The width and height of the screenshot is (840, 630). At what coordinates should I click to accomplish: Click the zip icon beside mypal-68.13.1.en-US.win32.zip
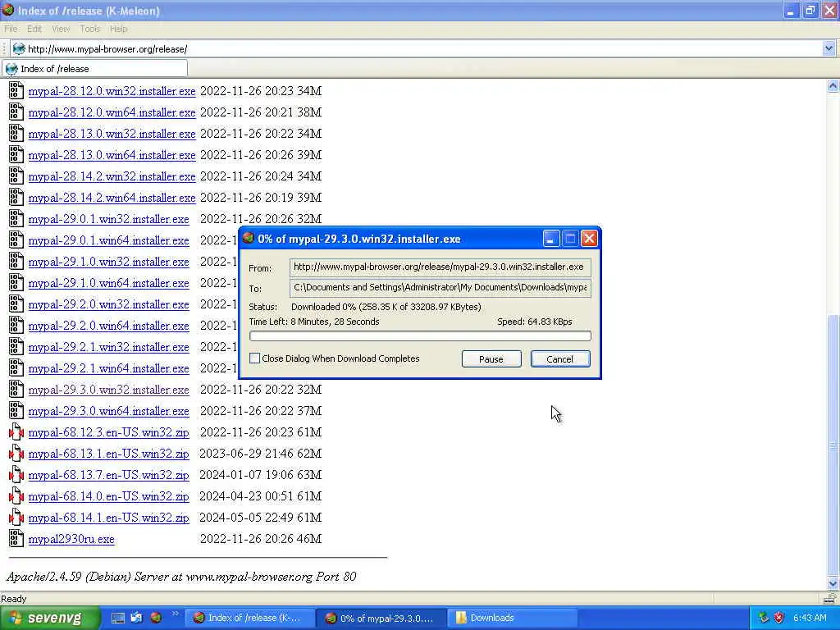(x=16, y=454)
